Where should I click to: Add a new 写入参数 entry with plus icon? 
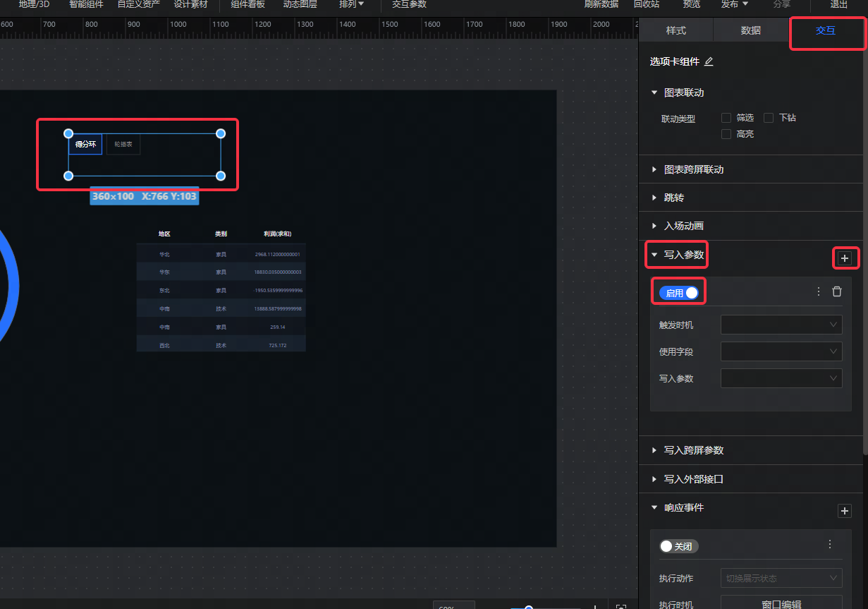tap(845, 258)
